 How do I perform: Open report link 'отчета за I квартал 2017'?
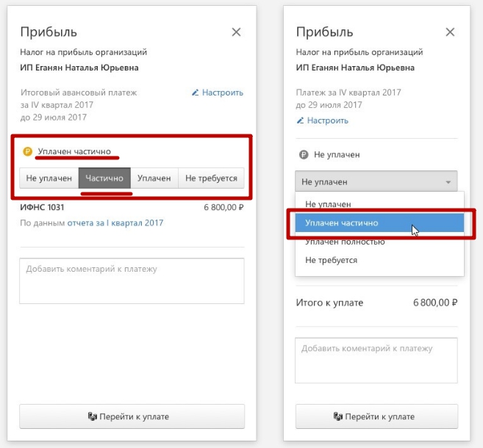click(x=115, y=223)
